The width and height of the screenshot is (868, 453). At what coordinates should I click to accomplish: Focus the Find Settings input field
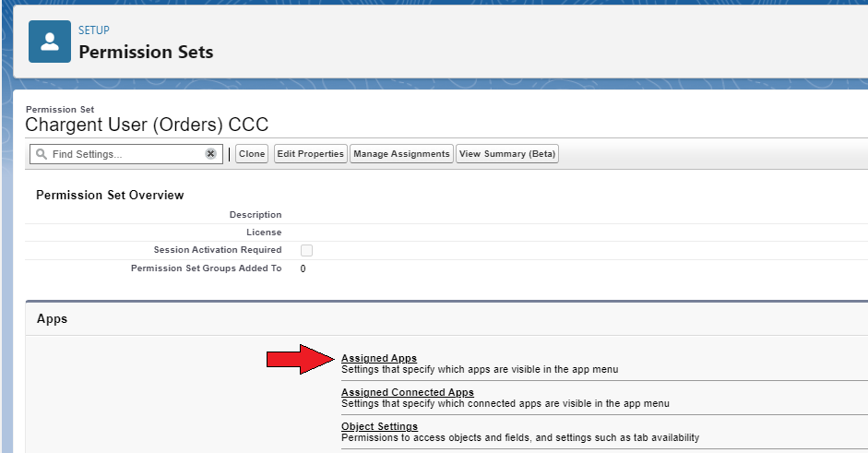(x=126, y=154)
